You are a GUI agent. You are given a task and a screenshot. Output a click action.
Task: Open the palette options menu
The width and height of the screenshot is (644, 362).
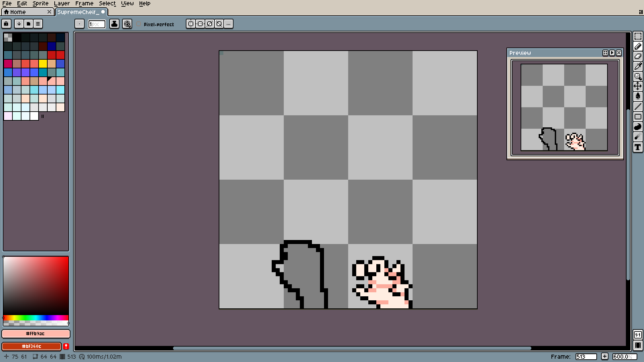pyautogui.click(x=38, y=24)
